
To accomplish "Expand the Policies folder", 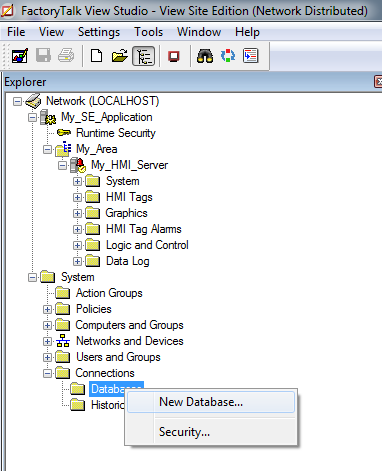I will pyautogui.click(x=48, y=309).
